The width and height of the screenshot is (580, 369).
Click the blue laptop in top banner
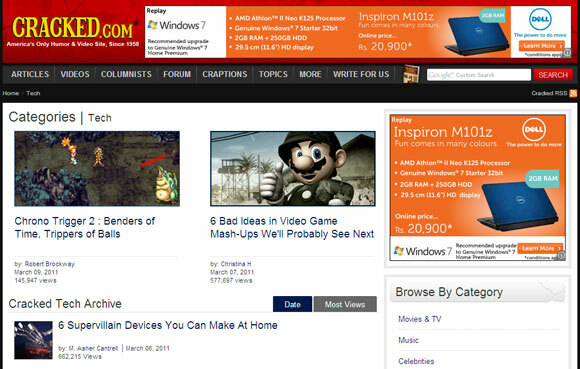click(x=477, y=36)
